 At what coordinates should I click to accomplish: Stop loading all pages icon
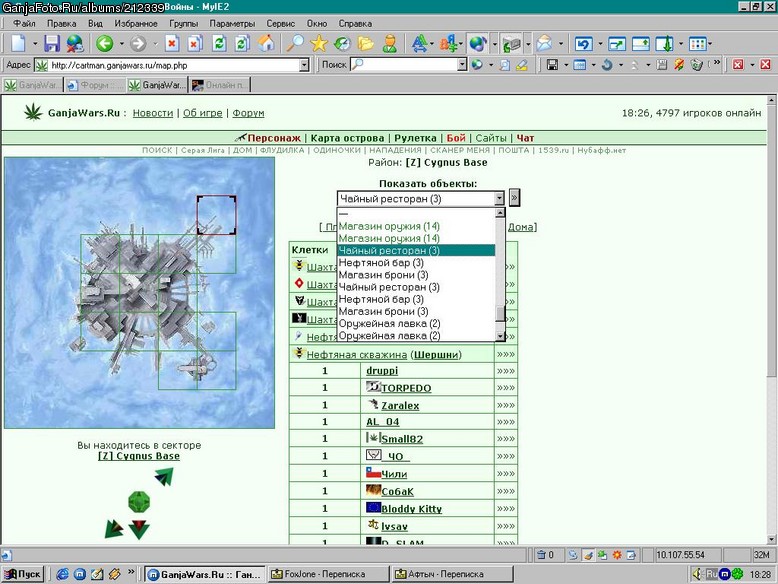[x=194, y=44]
